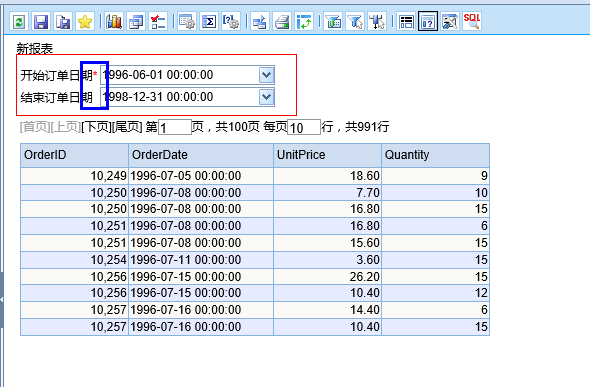
Task: Jump to 尾页 last page
Action: click(x=127, y=127)
